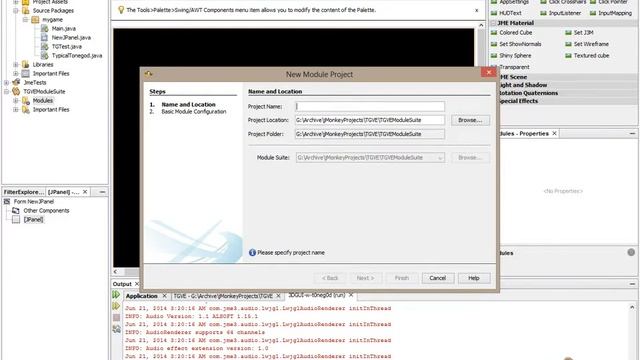Click the Main.java file icon

click(x=44, y=29)
